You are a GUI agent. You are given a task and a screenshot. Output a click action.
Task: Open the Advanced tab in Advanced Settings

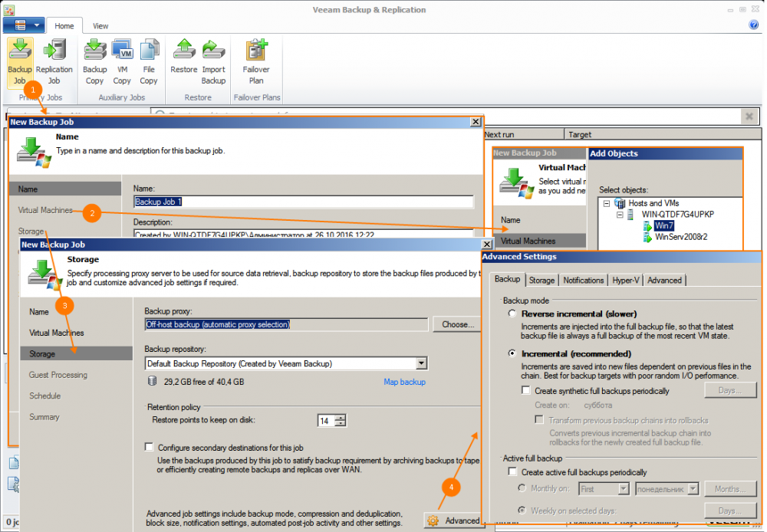(664, 280)
